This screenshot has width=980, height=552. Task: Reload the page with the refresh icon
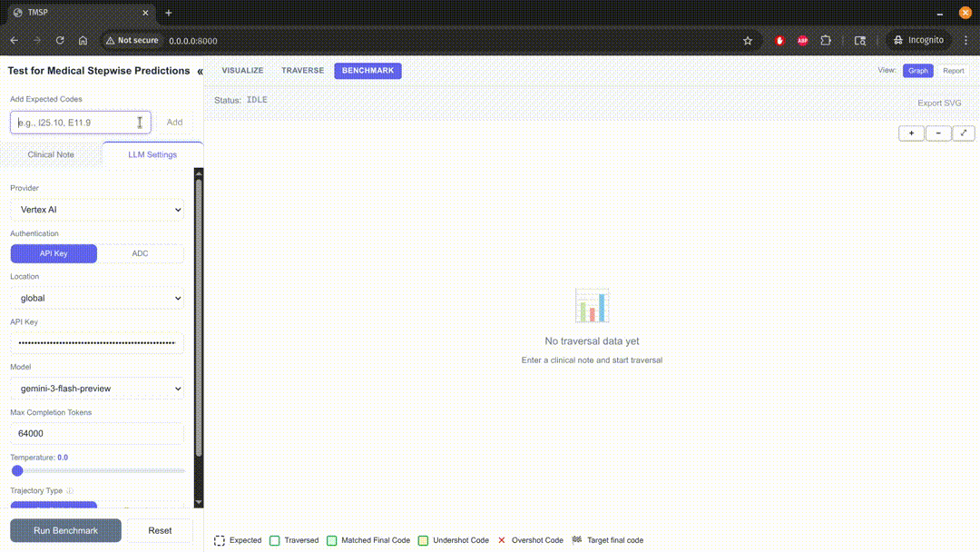(60, 41)
